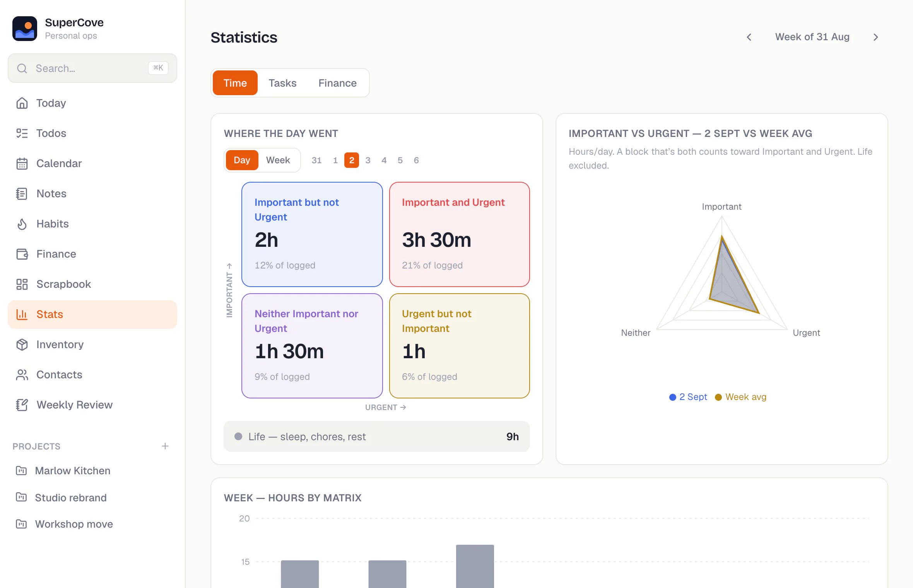Click the Workshop move folder icon
Screen dimensions: 913x588
pyautogui.click(x=21, y=524)
